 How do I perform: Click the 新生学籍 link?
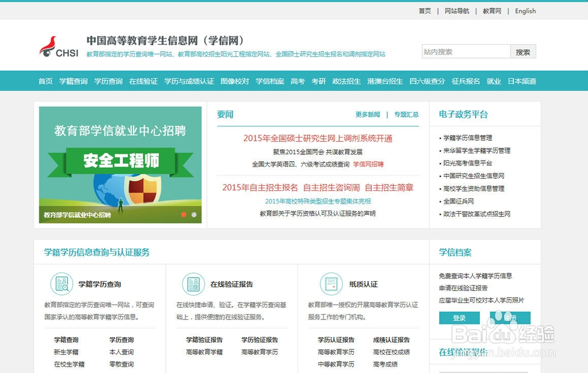coord(66,352)
